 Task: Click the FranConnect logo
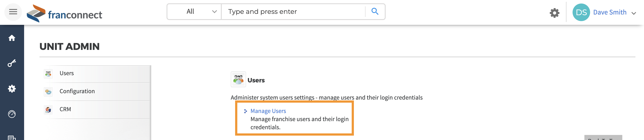[x=64, y=13]
